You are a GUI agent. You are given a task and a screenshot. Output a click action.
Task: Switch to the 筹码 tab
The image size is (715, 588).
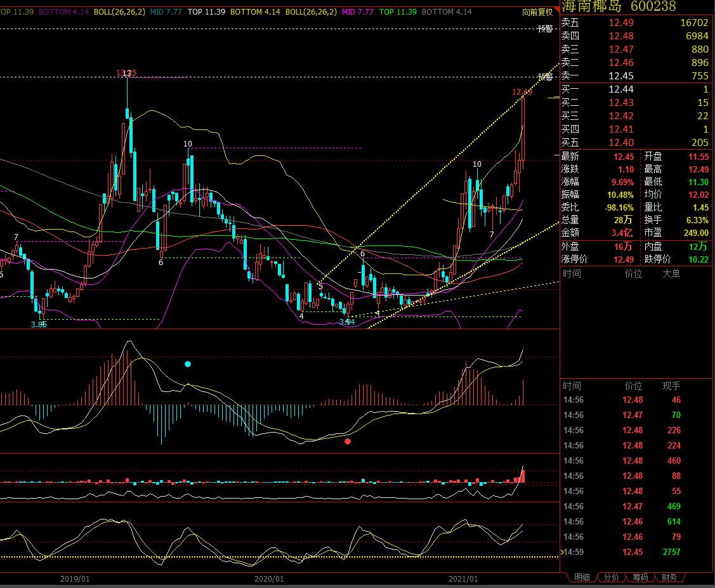click(x=640, y=577)
